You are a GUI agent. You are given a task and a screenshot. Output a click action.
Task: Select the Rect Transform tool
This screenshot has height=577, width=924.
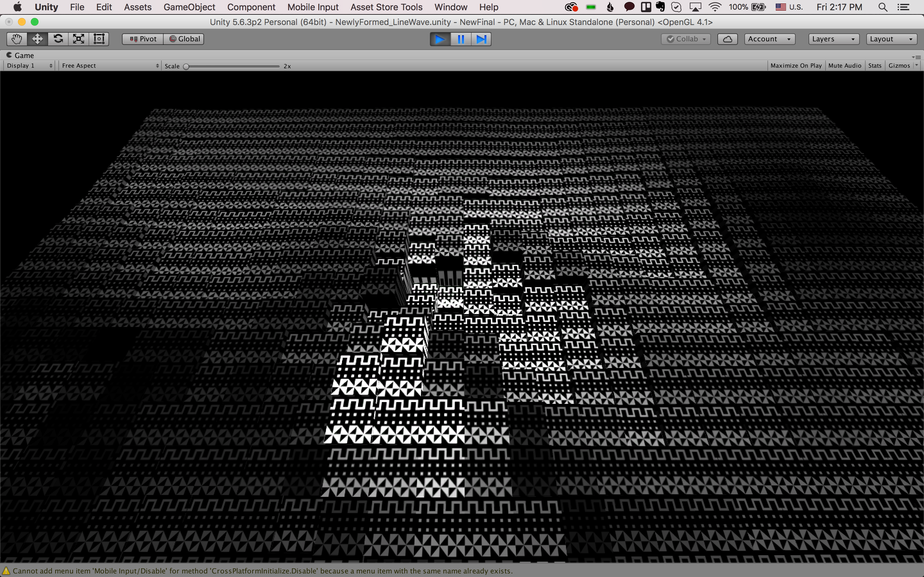[x=99, y=39]
